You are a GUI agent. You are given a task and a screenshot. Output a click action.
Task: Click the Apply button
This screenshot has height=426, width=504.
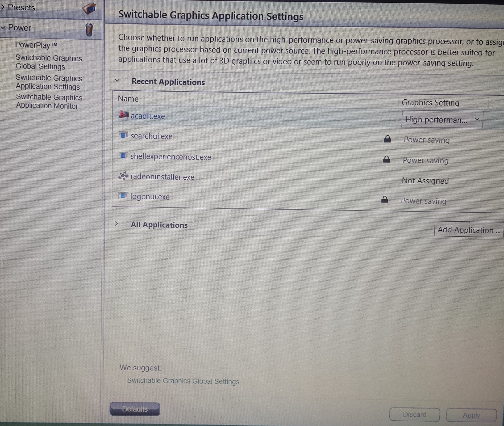tap(471, 415)
